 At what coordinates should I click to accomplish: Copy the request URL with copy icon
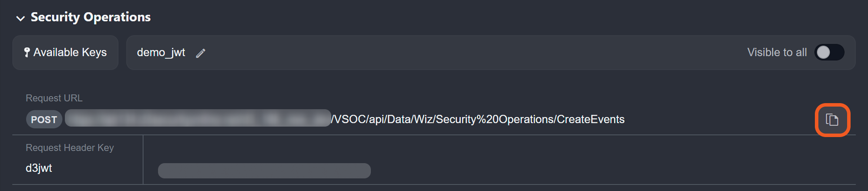pyautogui.click(x=832, y=120)
